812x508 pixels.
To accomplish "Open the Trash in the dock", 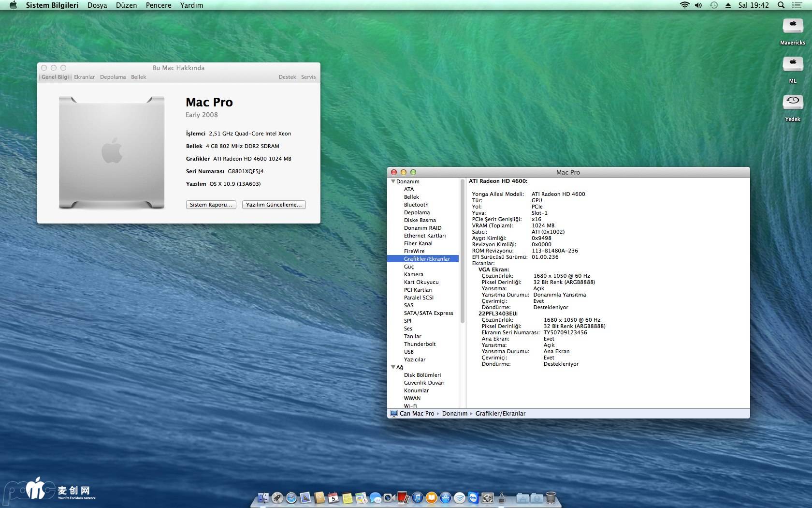I will click(551, 497).
